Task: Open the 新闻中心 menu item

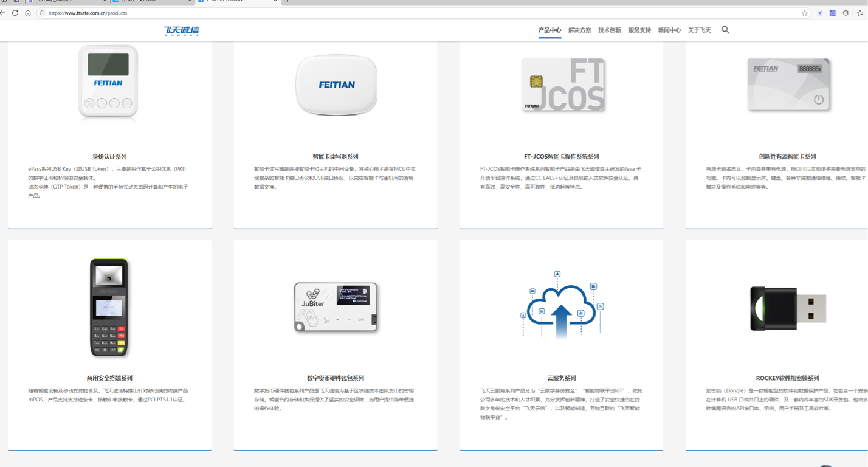Action: 669,30
